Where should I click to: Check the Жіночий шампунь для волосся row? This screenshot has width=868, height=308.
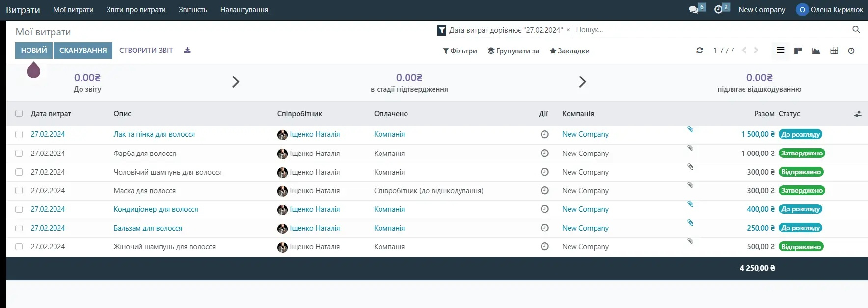pyautogui.click(x=19, y=247)
